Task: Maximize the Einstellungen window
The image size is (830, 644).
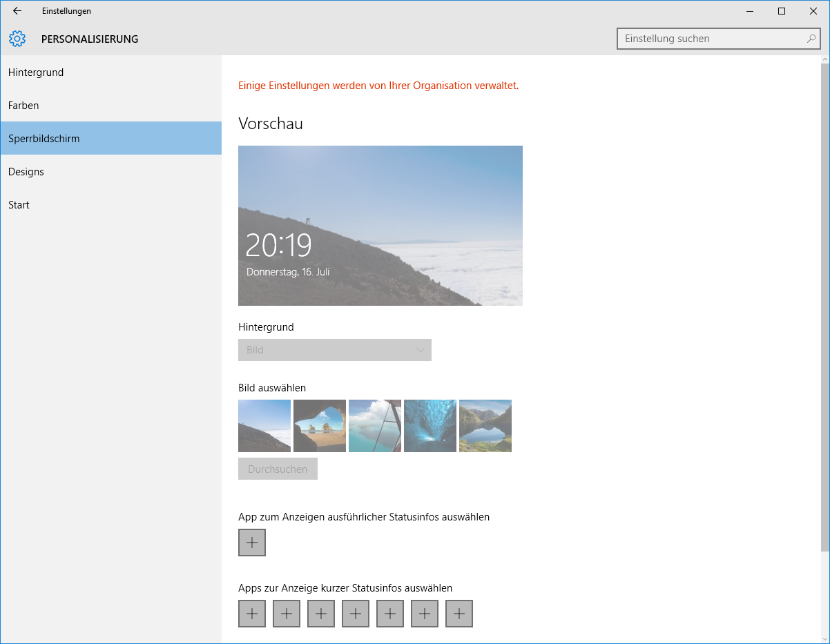Action: point(782,11)
